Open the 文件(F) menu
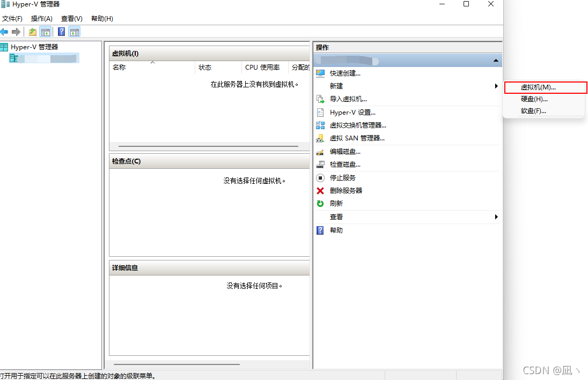588x380 pixels. point(12,19)
